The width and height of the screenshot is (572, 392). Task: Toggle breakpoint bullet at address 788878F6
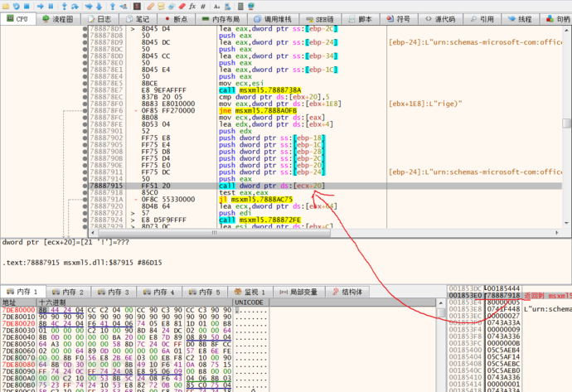click(x=84, y=111)
